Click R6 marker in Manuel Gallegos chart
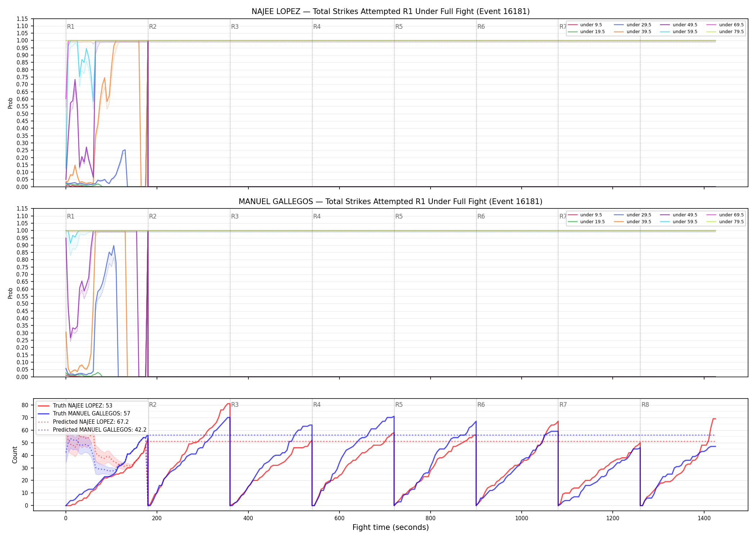Screen dimensions: 756x540 click(481, 216)
